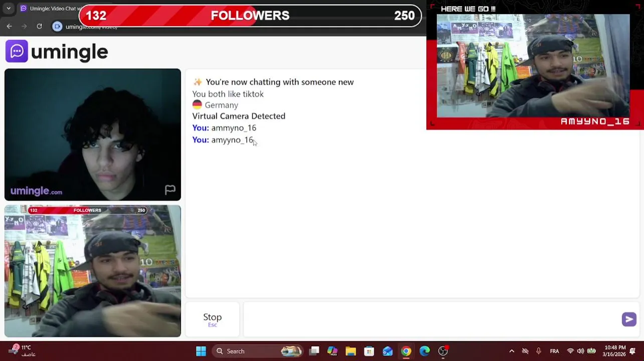Click the browser forward arrow
Image resolution: width=644 pixels, height=361 pixels.
[x=24, y=26]
